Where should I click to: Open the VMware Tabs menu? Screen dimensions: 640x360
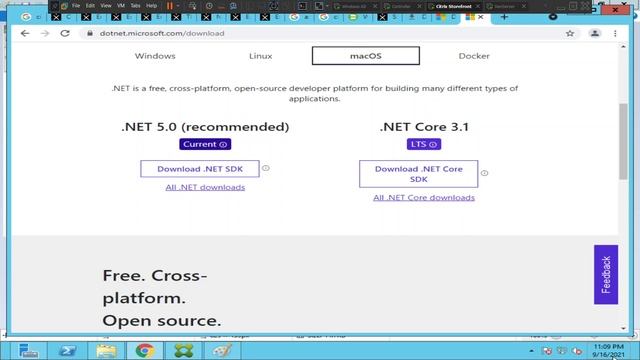(136, 6)
